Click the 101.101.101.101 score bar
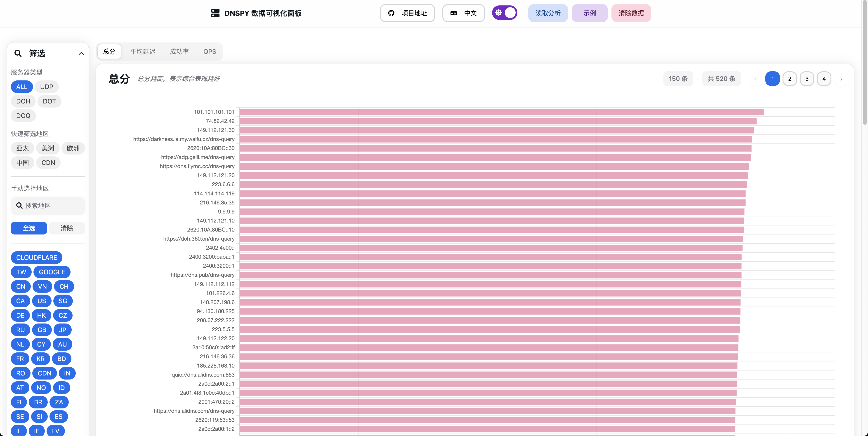868x436 pixels. point(502,112)
